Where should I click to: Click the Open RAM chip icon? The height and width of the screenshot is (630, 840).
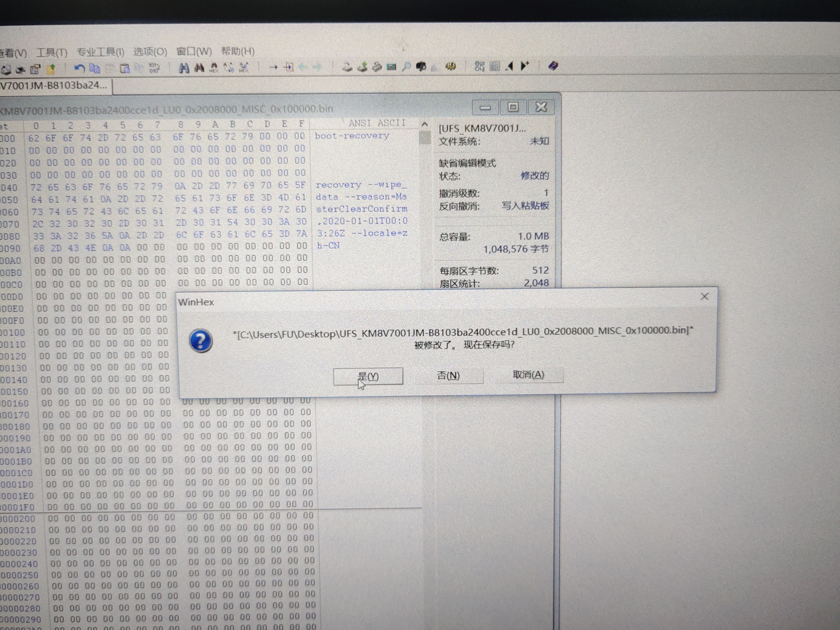[377, 67]
